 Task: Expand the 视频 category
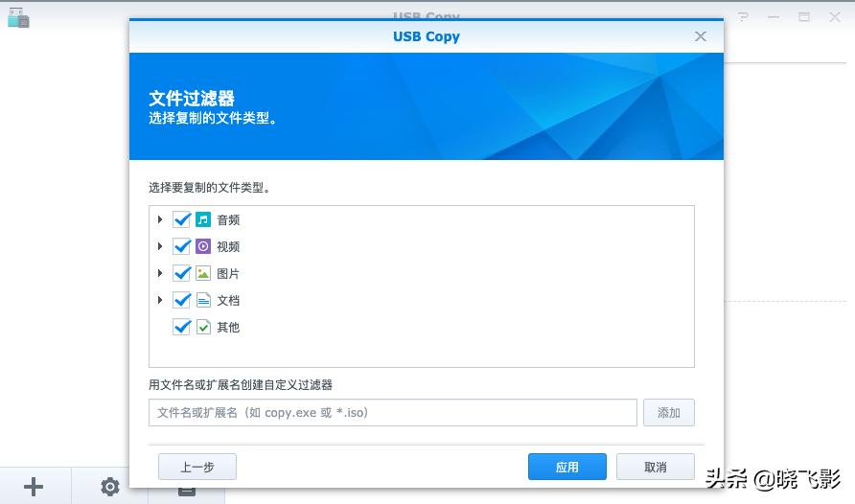(x=160, y=246)
